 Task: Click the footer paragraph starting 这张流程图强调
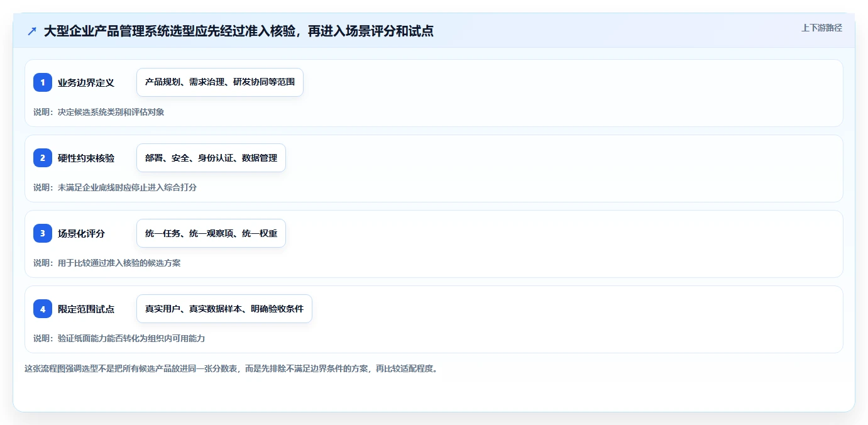pyautogui.click(x=231, y=368)
